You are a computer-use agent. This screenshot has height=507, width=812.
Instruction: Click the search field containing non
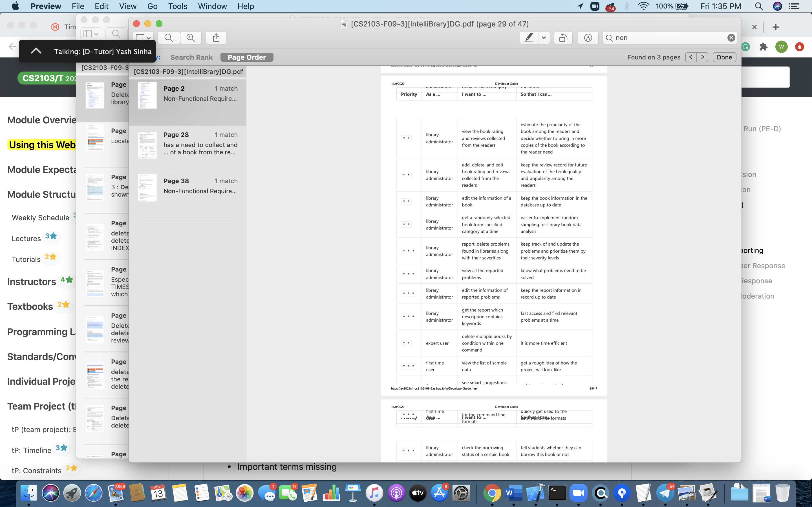[668, 38]
